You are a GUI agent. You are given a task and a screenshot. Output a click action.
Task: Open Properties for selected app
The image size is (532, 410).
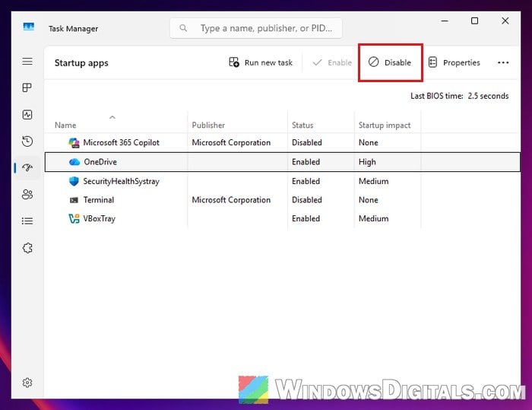454,62
